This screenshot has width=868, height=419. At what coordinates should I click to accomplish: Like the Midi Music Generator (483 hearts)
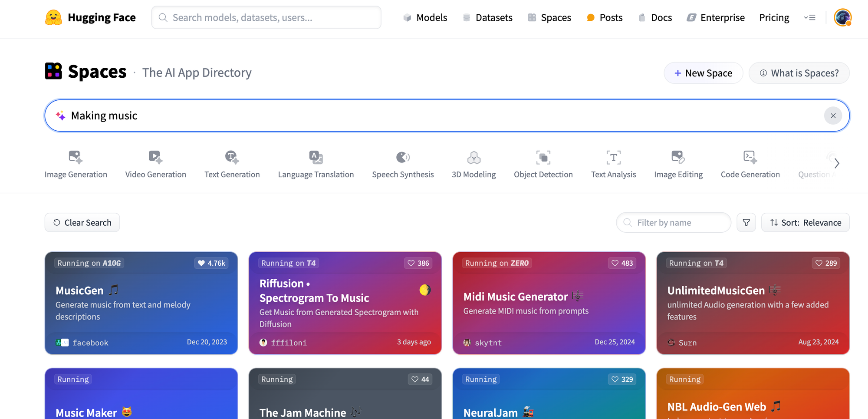(622, 263)
